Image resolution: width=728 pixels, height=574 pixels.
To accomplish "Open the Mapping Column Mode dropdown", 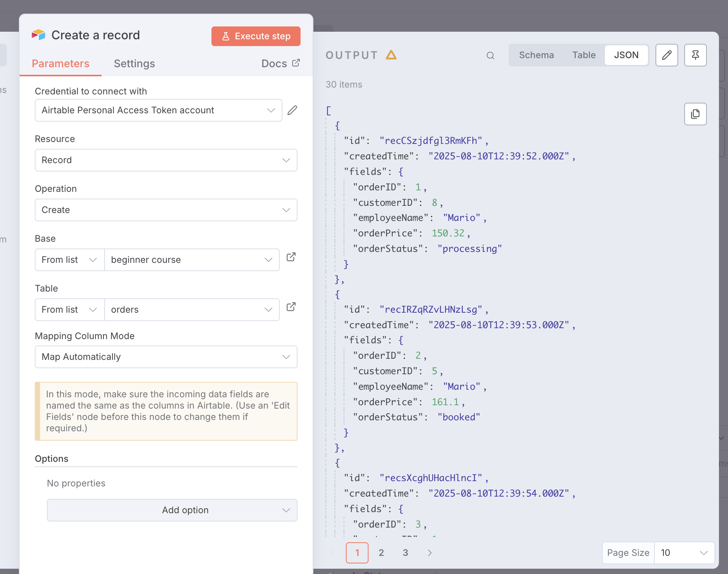I will tap(166, 357).
